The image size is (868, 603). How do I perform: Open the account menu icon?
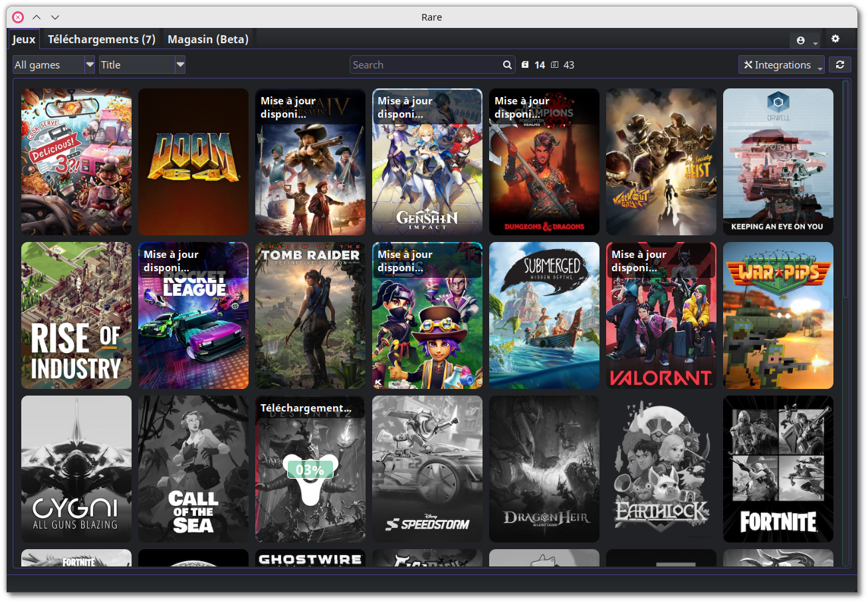tap(801, 41)
